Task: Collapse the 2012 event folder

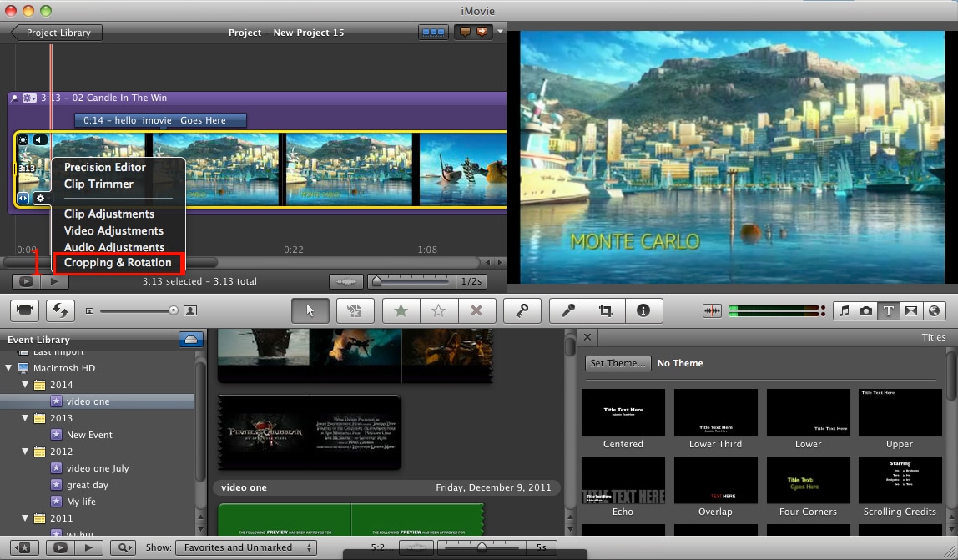Action: (x=25, y=452)
